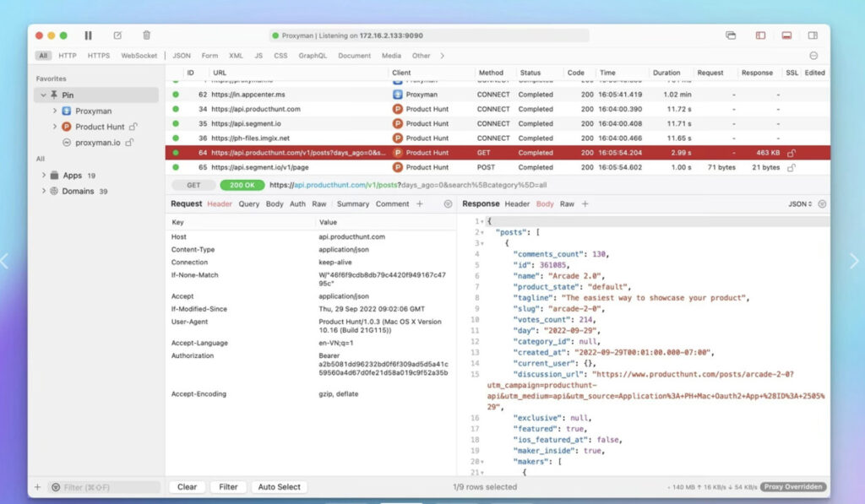Click SSL lock icon on row 64
Screen dimensions: 865x504
[791, 153]
